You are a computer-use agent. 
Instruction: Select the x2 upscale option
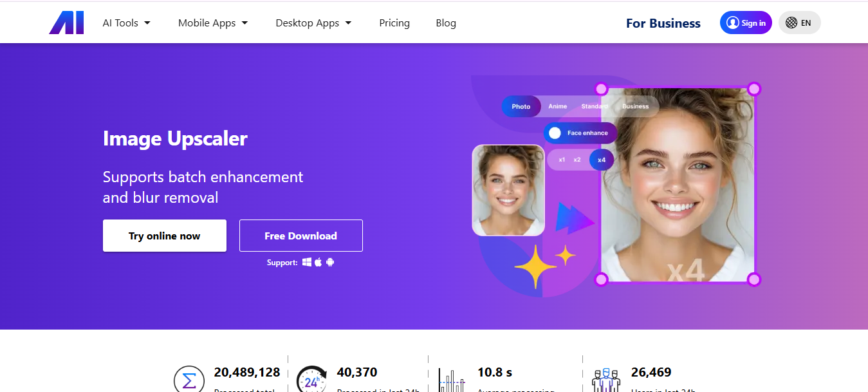click(577, 160)
